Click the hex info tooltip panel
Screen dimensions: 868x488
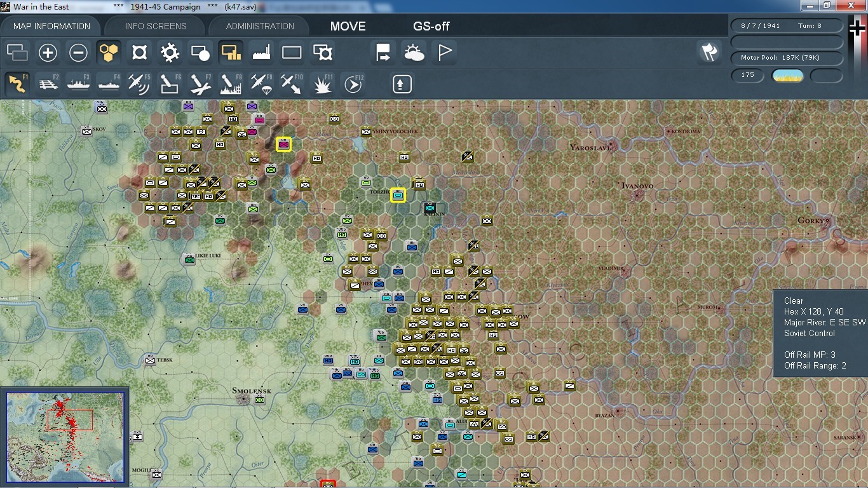820,334
